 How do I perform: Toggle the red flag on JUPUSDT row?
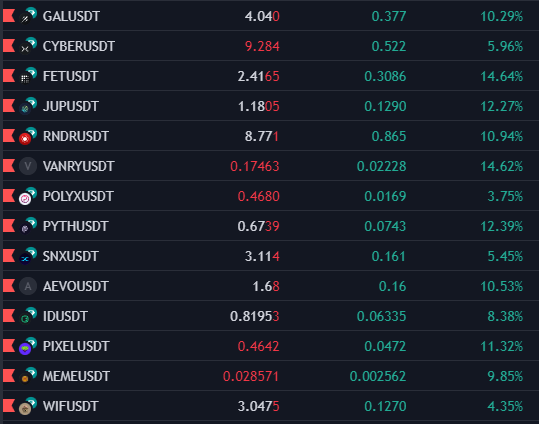click(9, 106)
